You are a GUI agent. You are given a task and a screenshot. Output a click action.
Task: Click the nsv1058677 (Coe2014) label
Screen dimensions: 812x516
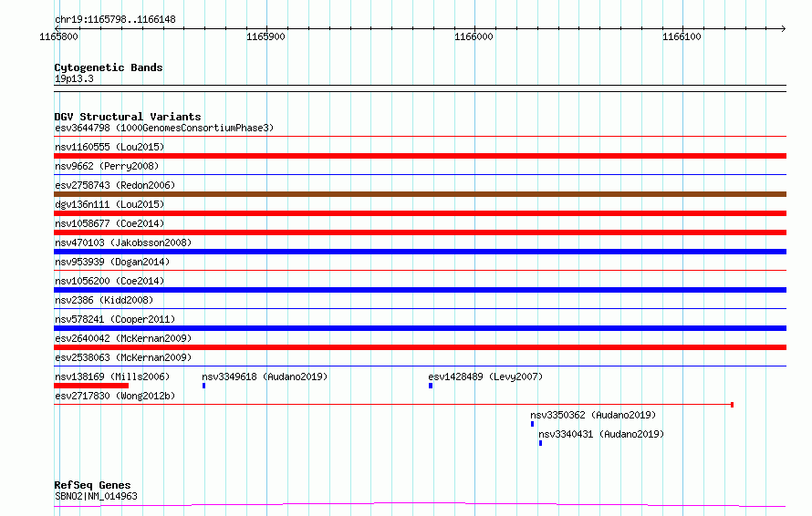(x=109, y=223)
